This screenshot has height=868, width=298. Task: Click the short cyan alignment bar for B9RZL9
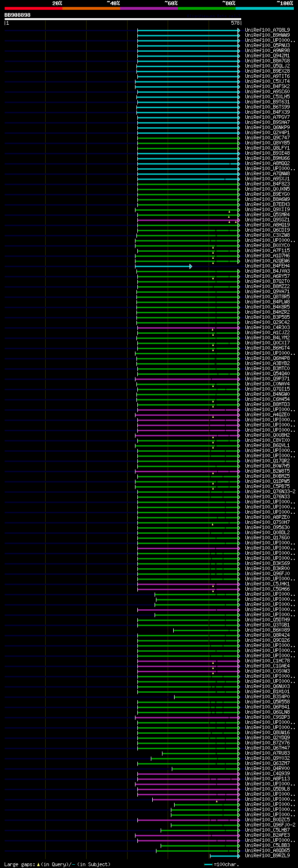(225, 856)
